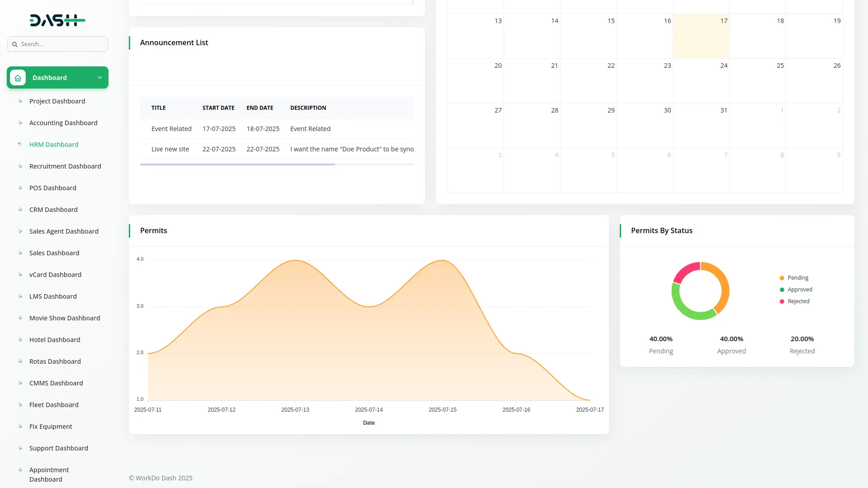Open Recruitment Dashboard menu item
868x488 pixels.
[x=65, y=166]
